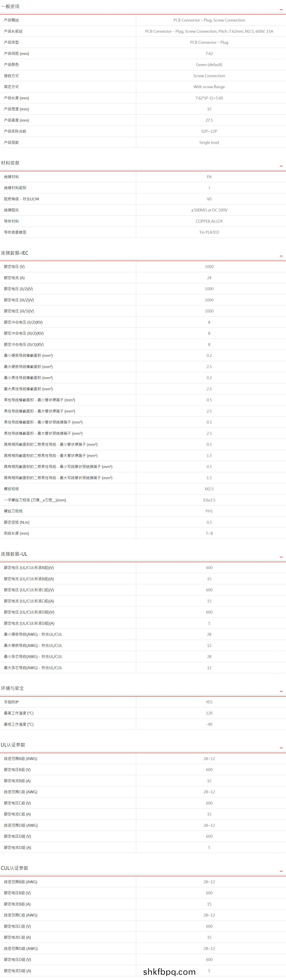
Task: Collapse the UL认证参数 section using its minus icon
Action: 281,748
